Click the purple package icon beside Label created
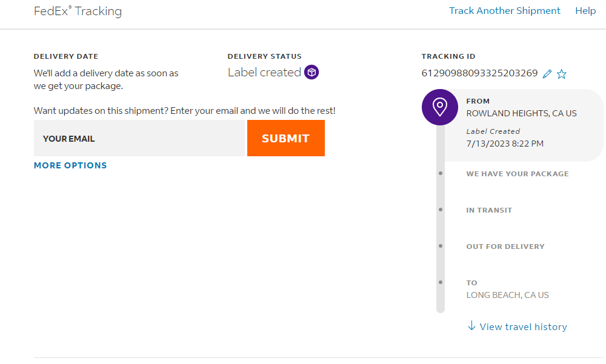This screenshot has width=606, height=364. pyautogui.click(x=311, y=73)
